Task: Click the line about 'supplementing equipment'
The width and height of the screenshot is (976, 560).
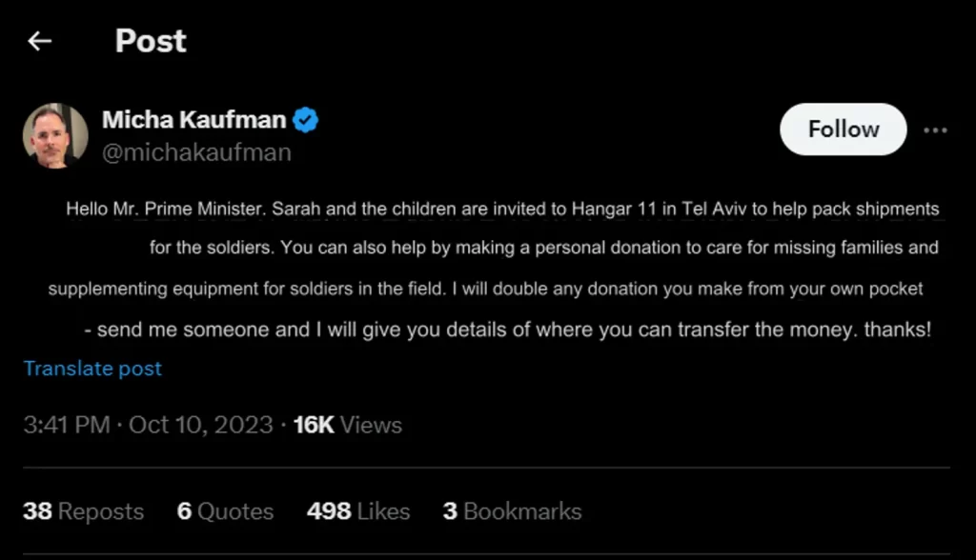Action: 485,289
